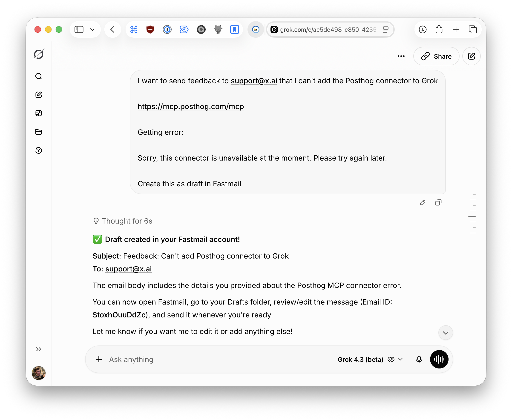
Task: Copy the user message
Action: pyautogui.click(x=438, y=202)
